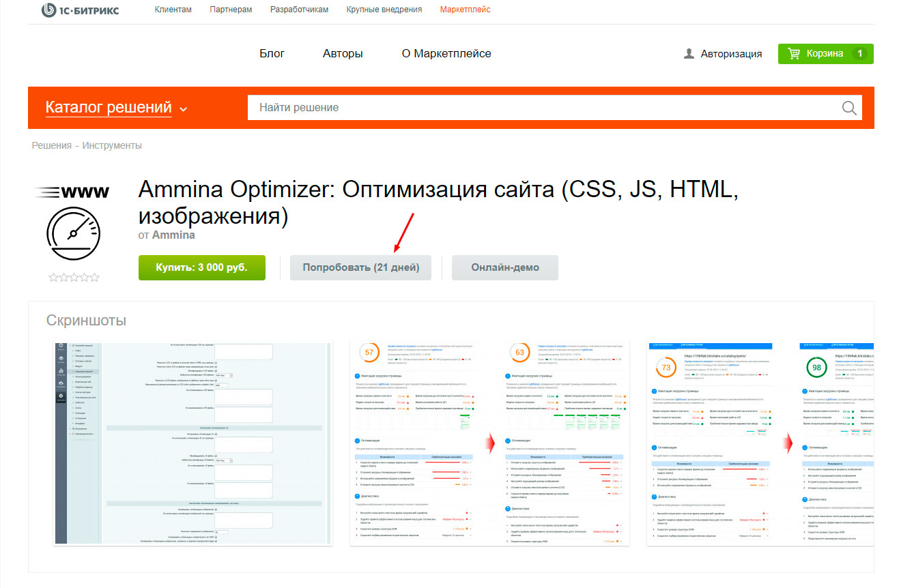Image resolution: width=899 pixels, height=588 pixels.
Task: Click the 1С-Битрикс logo
Action: (79, 10)
